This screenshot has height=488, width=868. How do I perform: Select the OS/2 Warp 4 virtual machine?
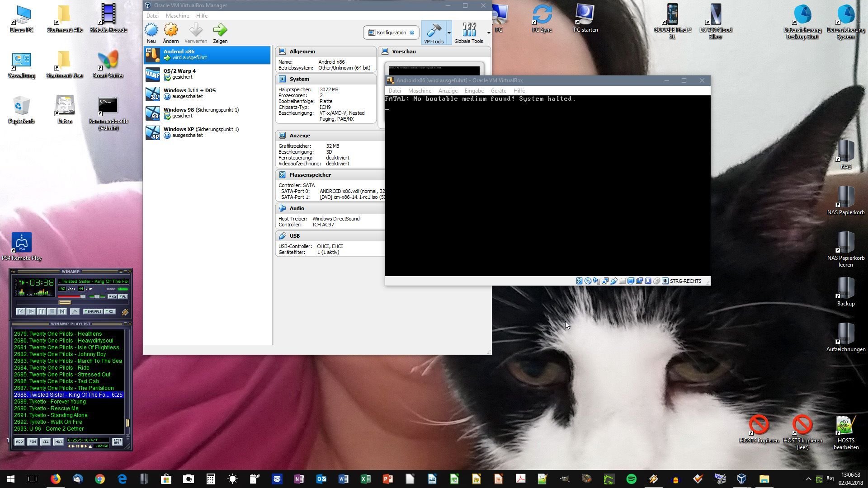(x=207, y=74)
